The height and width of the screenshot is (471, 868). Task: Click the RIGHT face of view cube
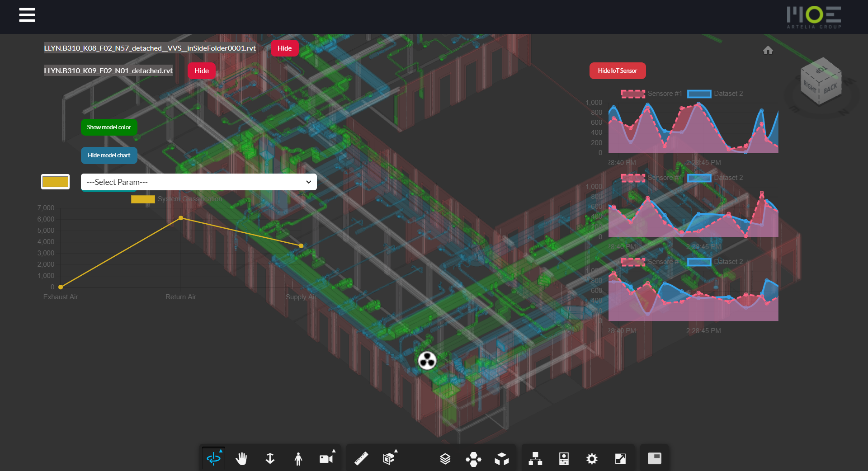pos(810,87)
